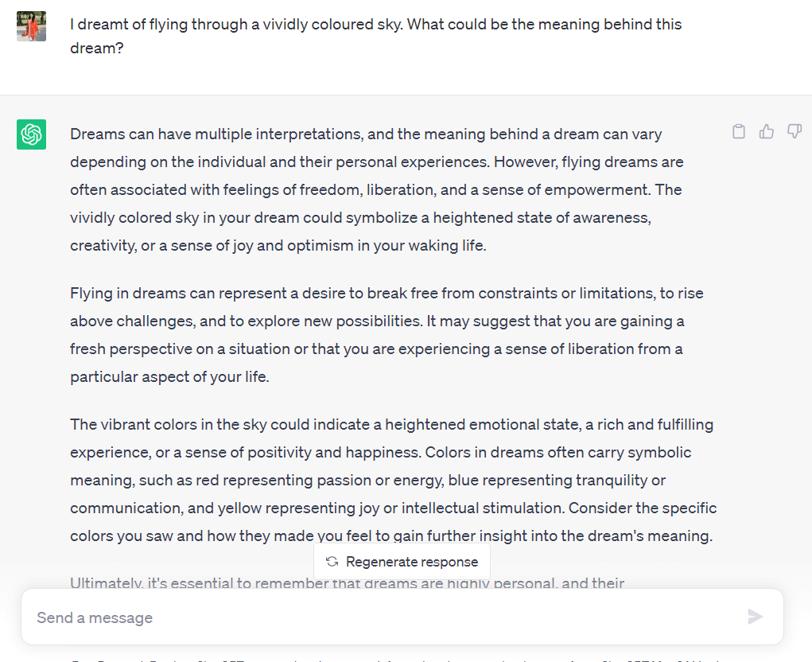The width and height of the screenshot is (812, 662).
Task: Give the response a thumbs up
Action: 767,132
